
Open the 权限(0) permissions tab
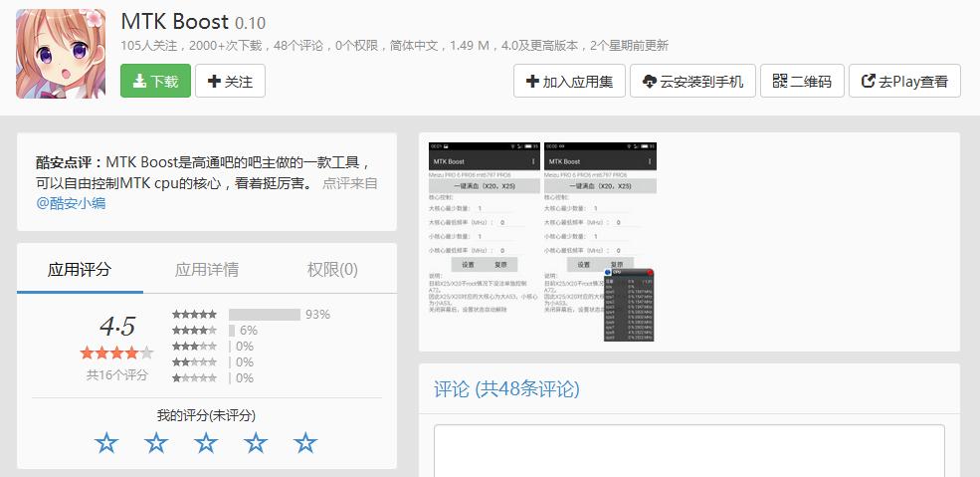(x=332, y=269)
